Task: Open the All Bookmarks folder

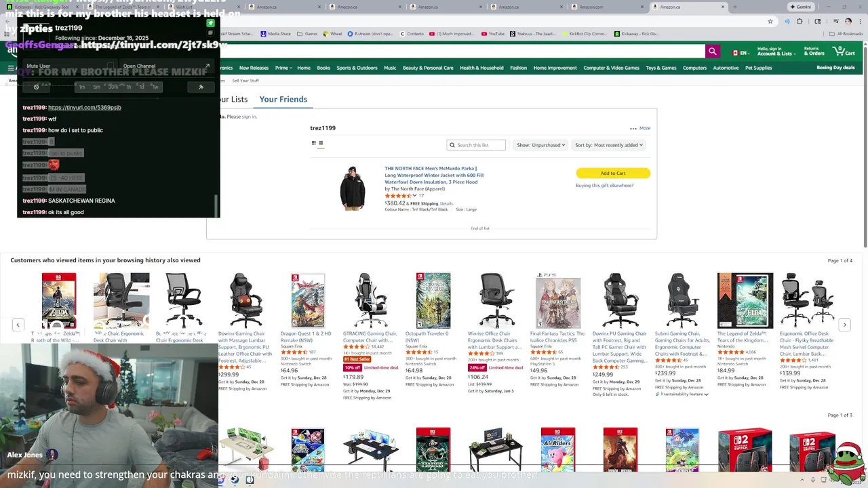Action: tap(846, 33)
